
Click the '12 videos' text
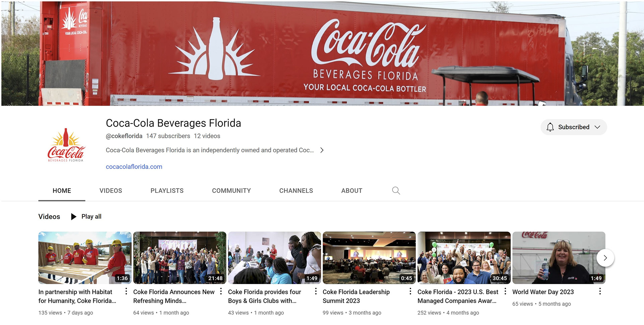(207, 136)
